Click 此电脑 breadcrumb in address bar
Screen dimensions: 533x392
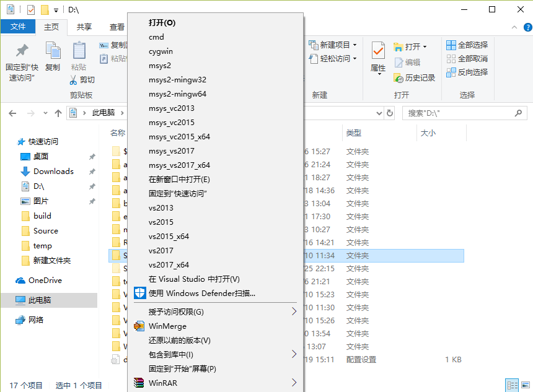tap(104, 113)
